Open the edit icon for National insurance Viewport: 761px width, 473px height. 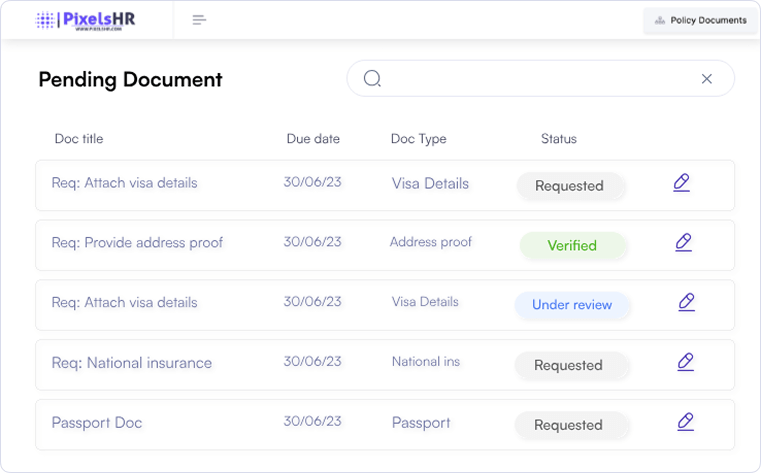pos(685,362)
